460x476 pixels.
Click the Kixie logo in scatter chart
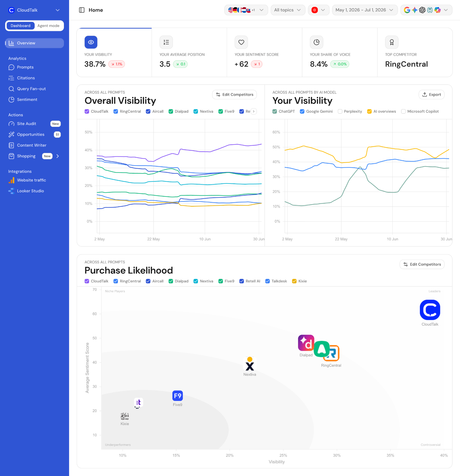click(x=125, y=416)
